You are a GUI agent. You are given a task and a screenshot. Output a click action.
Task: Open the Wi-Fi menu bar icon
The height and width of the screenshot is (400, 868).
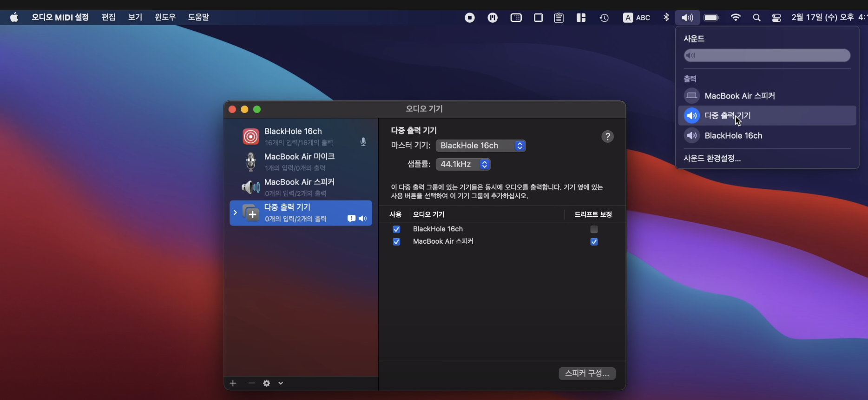[736, 18]
